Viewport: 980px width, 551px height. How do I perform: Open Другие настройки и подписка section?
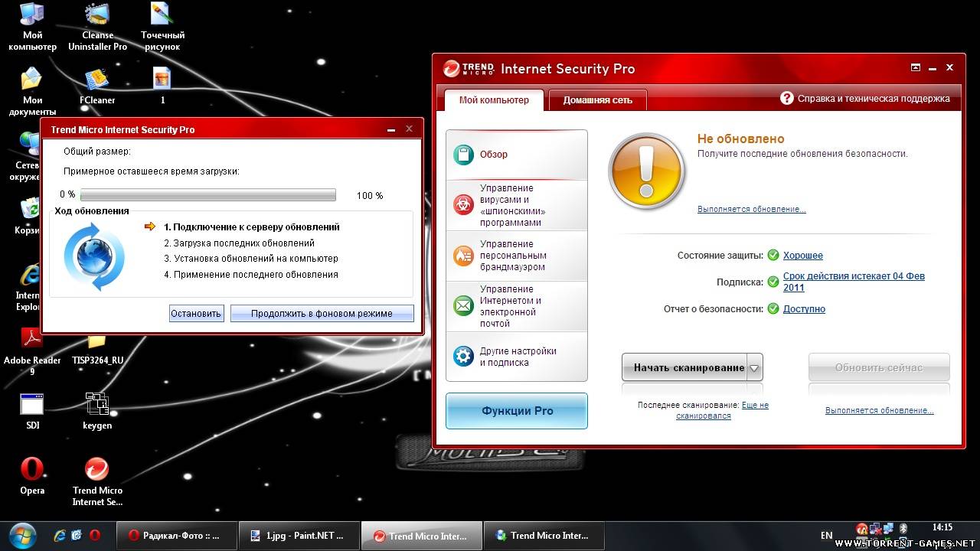pos(517,357)
